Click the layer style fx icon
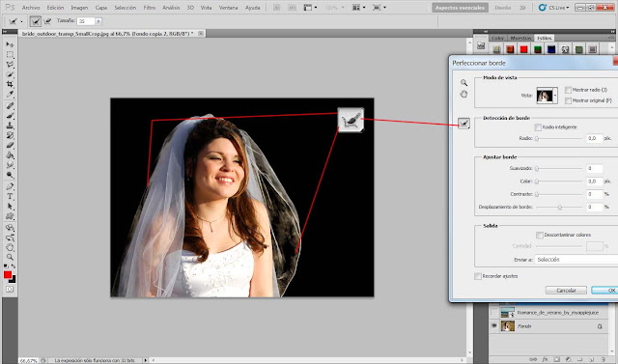The width and height of the screenshot is (618, 364). point(545,359)
